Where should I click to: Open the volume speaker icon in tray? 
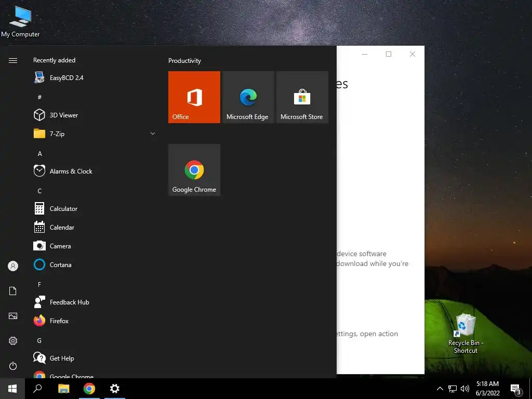point(465,389)
